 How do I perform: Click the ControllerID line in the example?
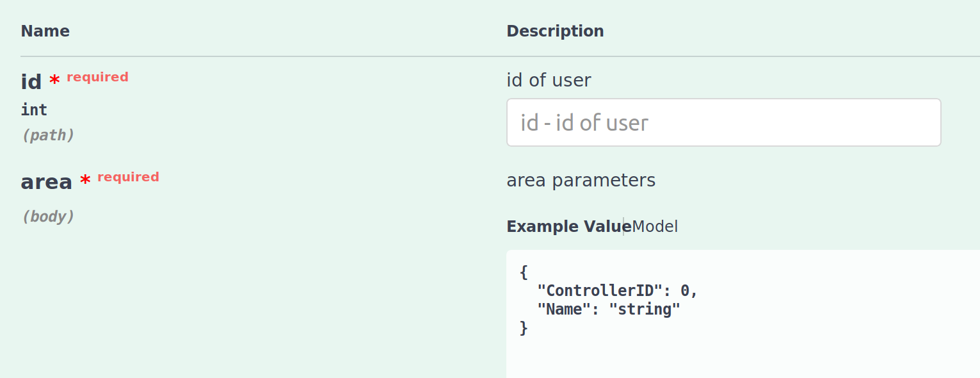pos(618,290)
